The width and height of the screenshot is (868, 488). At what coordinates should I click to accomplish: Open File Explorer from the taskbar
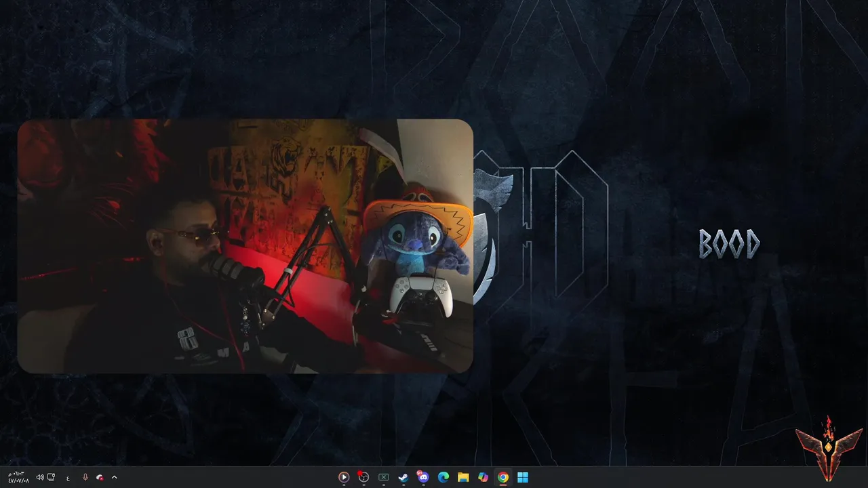pyautogui.click(x=463, y=477)
